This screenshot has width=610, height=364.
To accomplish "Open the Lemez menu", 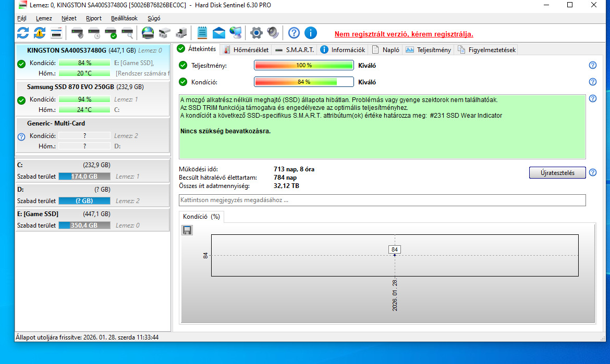I will coord(44,18).
